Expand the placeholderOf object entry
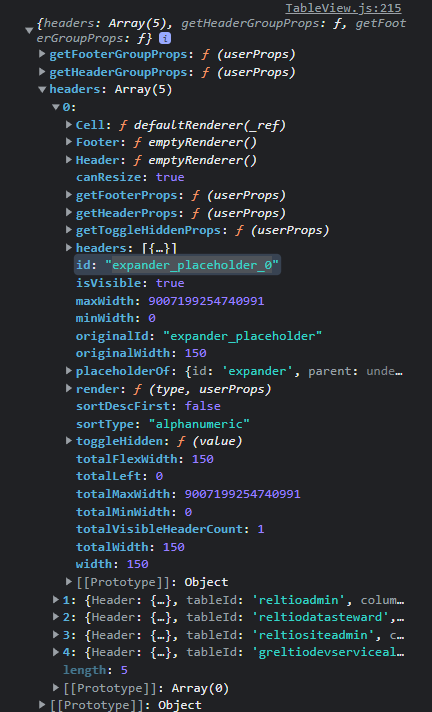Image resolution: width=432 pixels, height=712 pixels. [x=69, y=371]
